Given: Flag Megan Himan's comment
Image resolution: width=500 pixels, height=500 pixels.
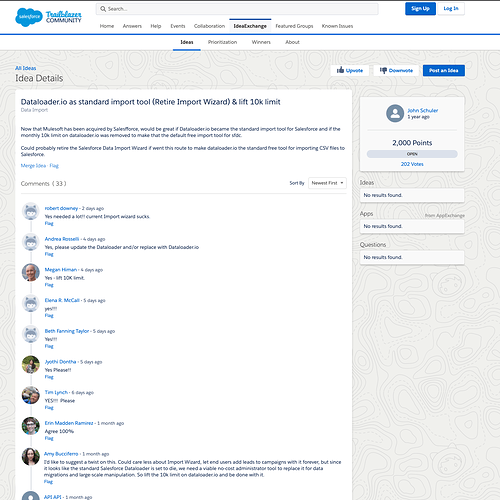Looking at the screenshot, I should 49,285.
